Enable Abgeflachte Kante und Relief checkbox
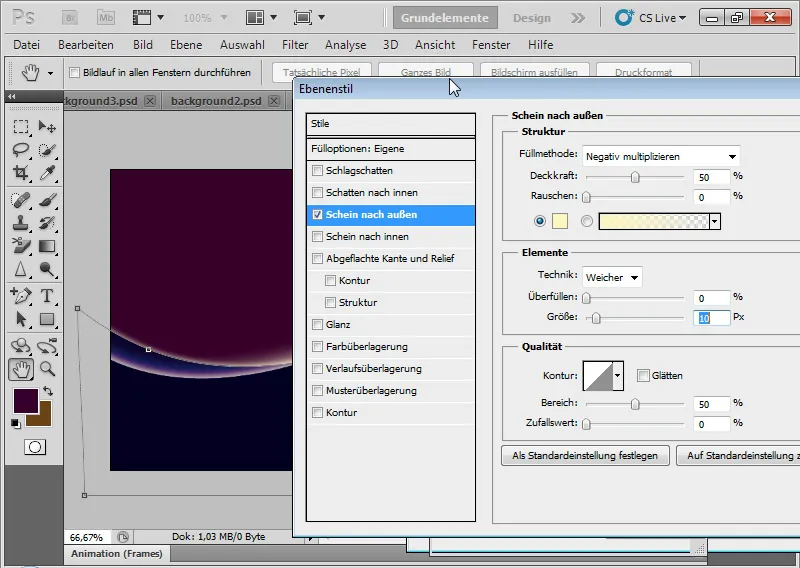 [317, 258]
